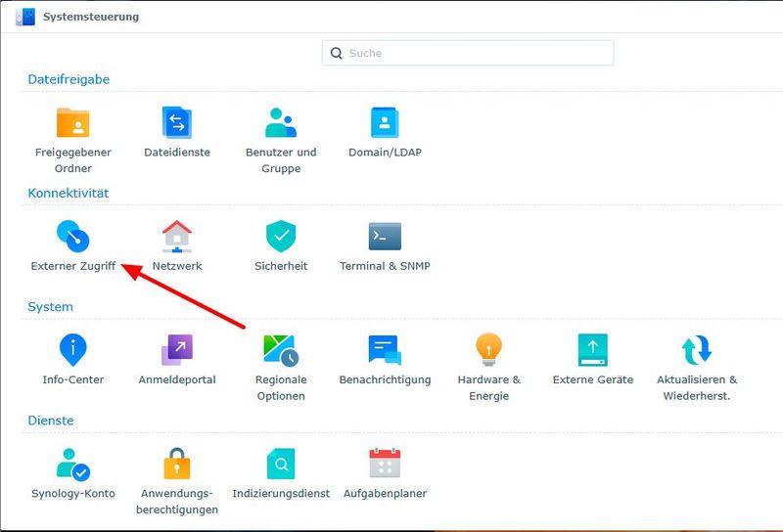Open Dateidienste settings icon

[177, 122]
